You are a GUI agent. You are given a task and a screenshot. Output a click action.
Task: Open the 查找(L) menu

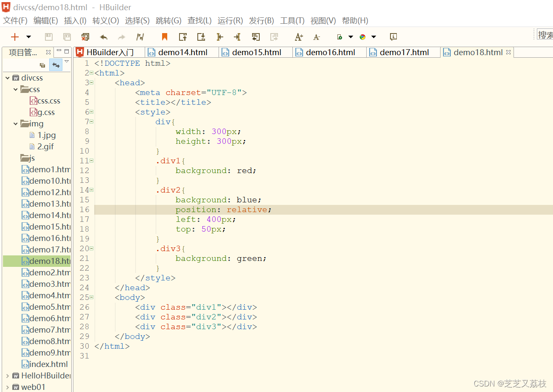click(199, 20)
